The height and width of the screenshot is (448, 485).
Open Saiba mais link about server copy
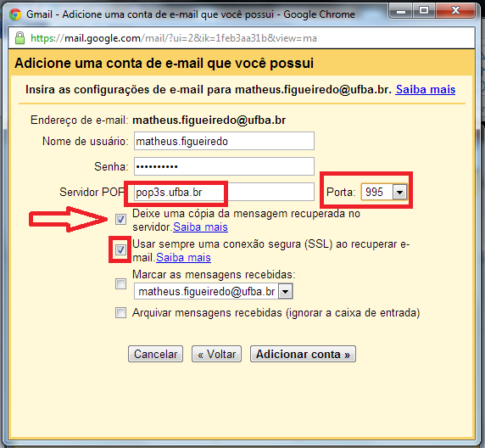pos(200,227)
